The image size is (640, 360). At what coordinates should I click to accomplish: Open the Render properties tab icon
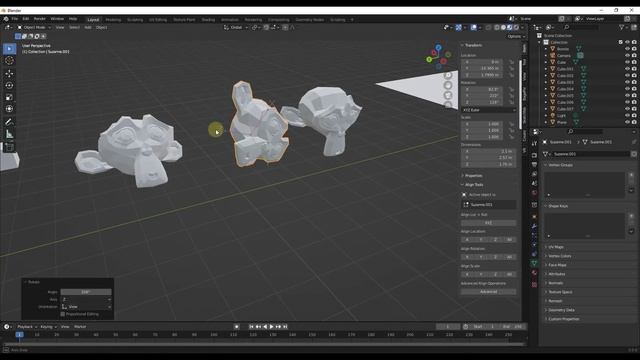534,155
